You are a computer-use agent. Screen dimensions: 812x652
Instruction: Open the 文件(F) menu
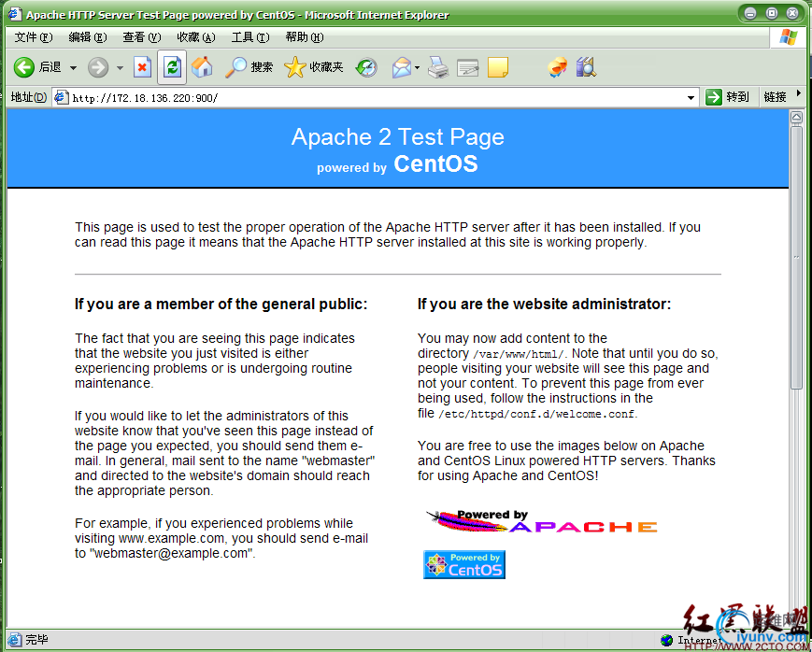[x=34, y=37]
